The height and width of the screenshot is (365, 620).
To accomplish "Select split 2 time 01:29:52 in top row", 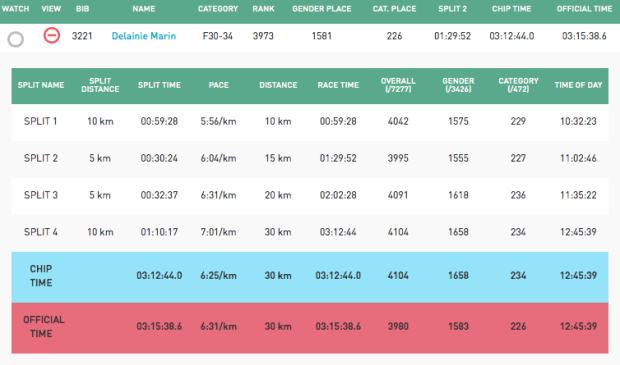I will point(452,36).
